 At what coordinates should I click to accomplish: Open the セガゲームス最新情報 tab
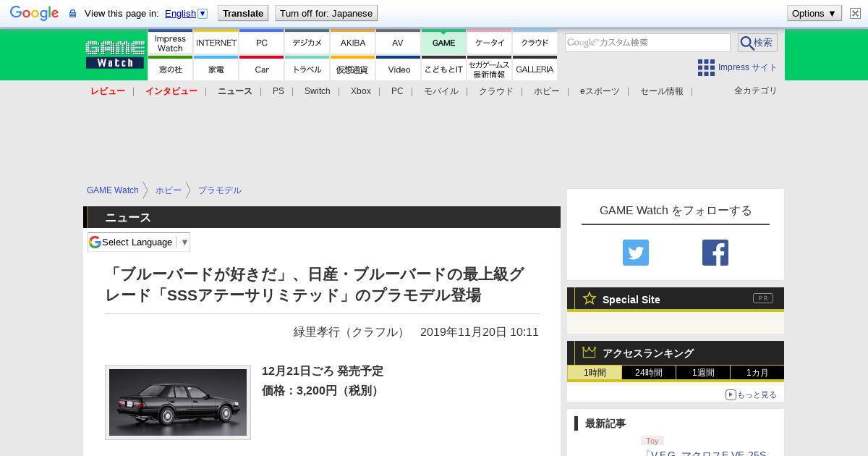point(490,69)
